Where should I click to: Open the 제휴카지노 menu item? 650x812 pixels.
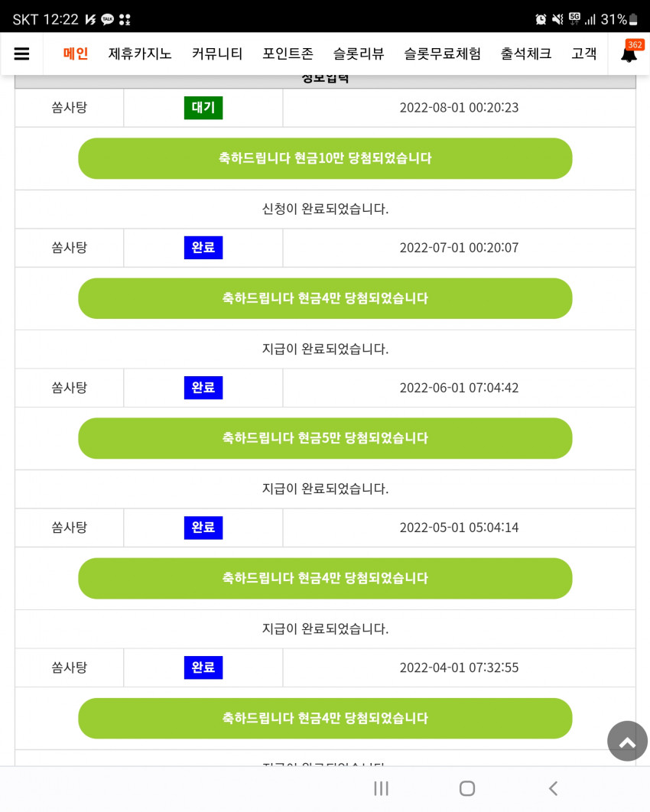coord(140,54)
